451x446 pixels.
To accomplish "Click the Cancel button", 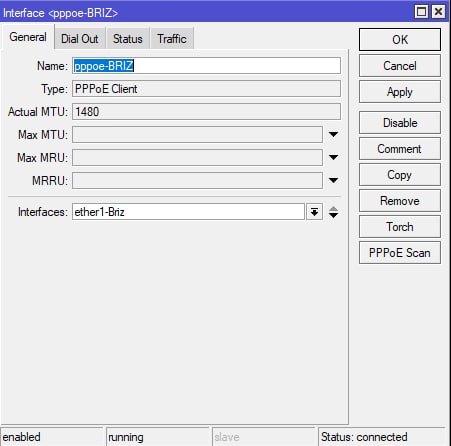I will tap(400, 66).
